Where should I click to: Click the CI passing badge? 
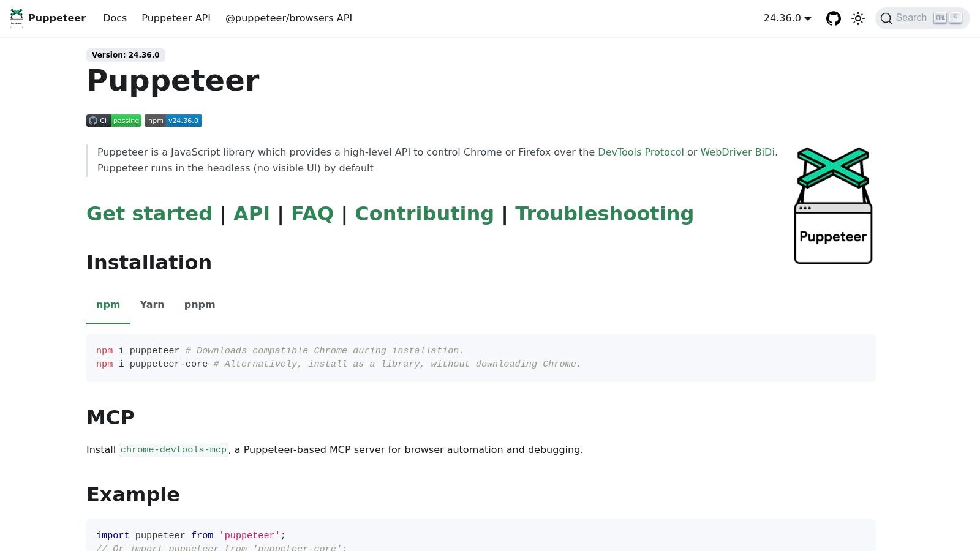coord(114,121)
